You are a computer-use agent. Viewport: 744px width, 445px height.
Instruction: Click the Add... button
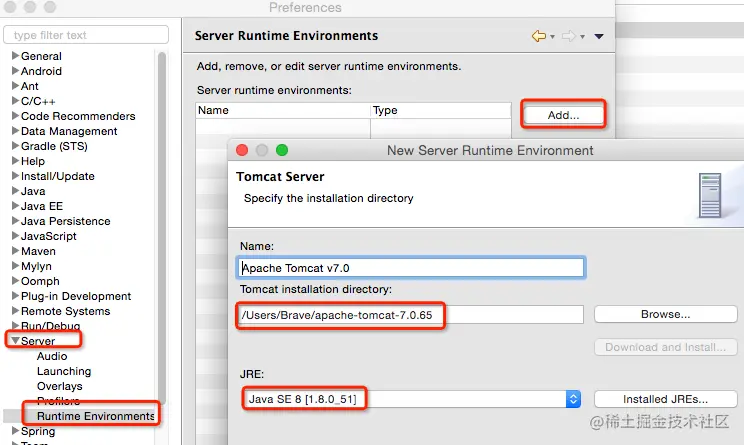[563, 115]
